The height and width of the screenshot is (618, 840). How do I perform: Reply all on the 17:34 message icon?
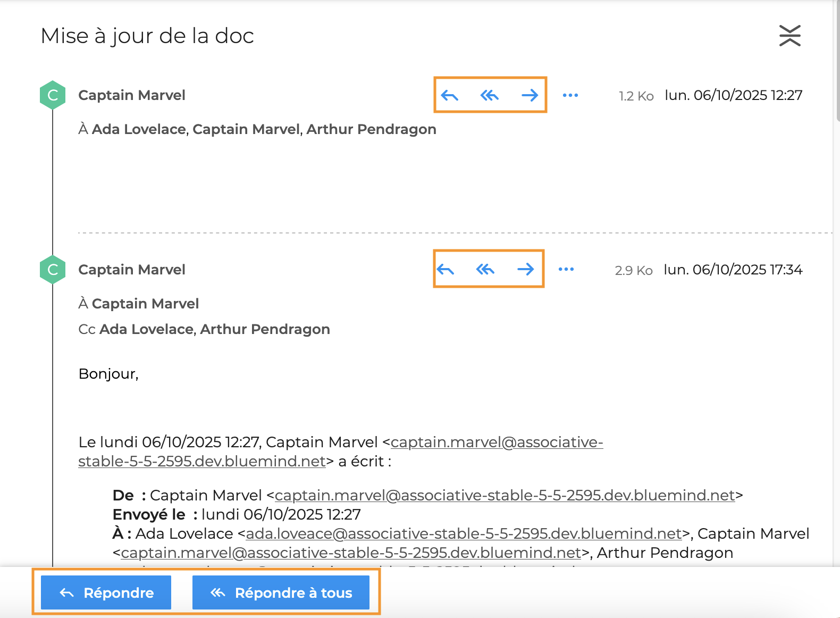pos(485,270)
